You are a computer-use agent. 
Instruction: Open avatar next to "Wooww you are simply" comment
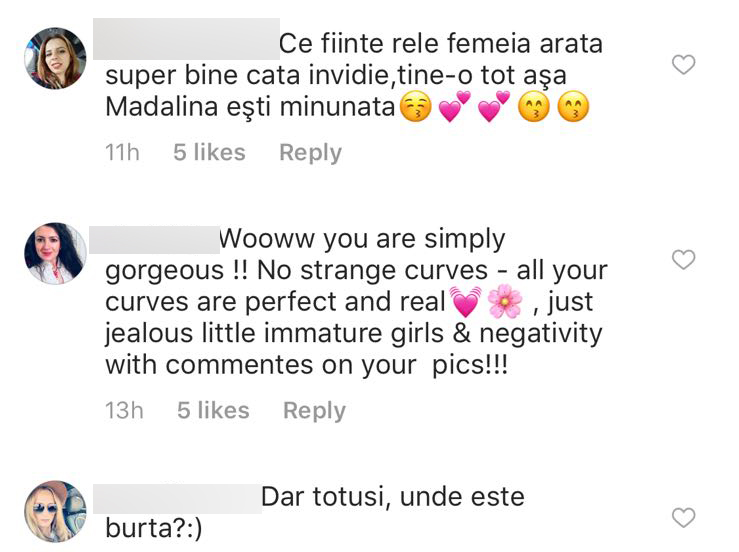[55, 253]
